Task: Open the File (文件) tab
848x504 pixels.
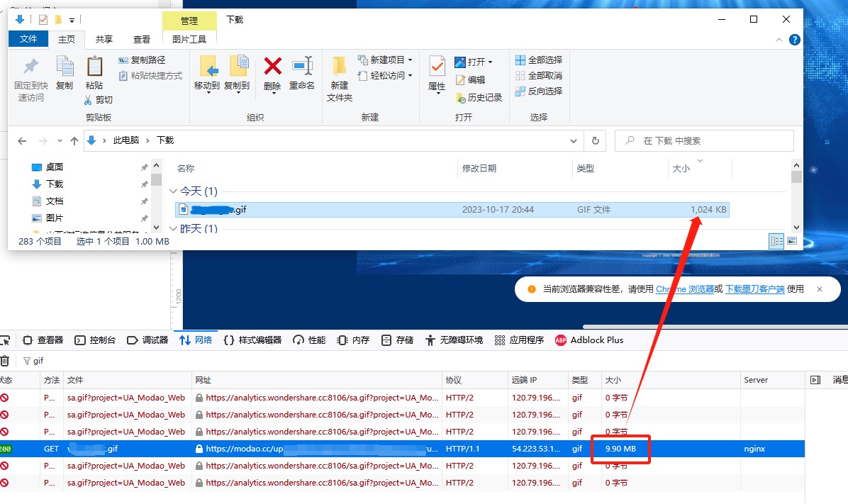Action: [28, 39]
